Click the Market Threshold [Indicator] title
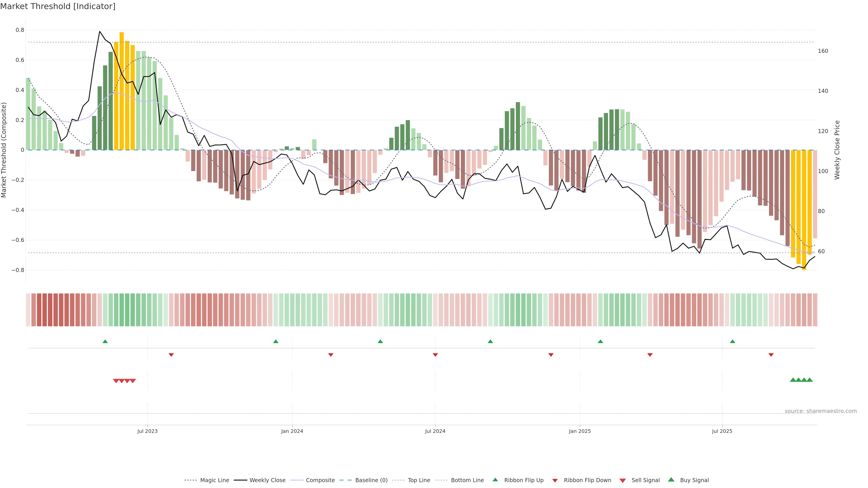Viewport: 868px width, 488px height. (x=58, y=6)
